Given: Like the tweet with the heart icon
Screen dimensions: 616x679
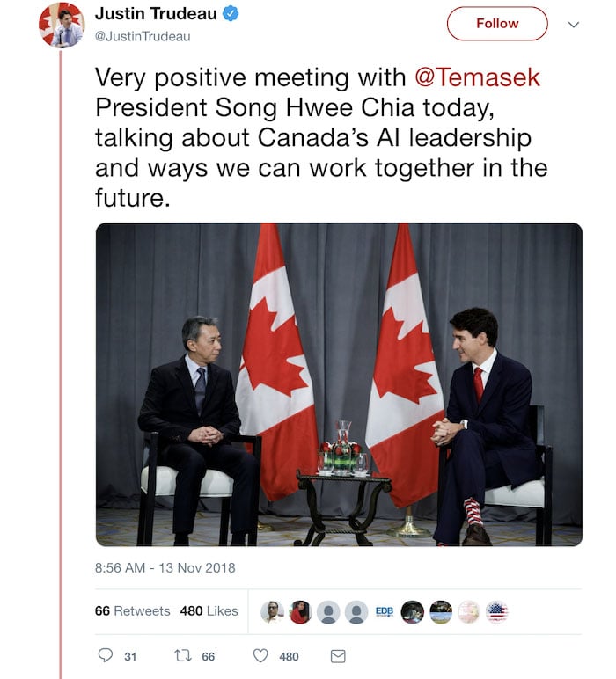Looking at the screenshot, I should click(260, 656).
